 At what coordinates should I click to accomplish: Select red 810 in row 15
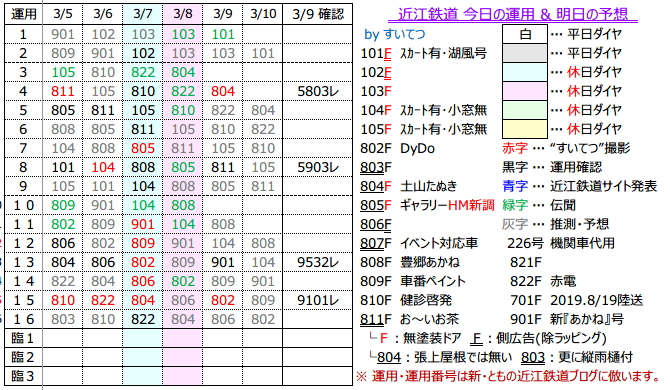[63, 300]
